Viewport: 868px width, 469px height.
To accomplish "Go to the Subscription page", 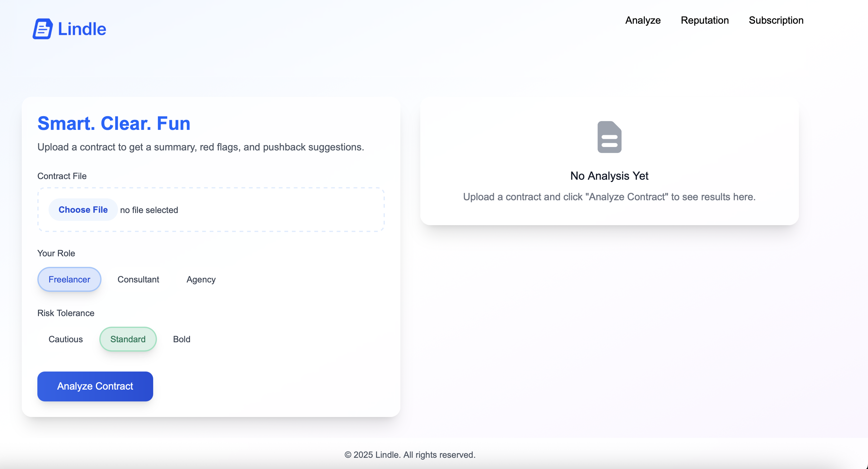I will click(x=776, y=20).
